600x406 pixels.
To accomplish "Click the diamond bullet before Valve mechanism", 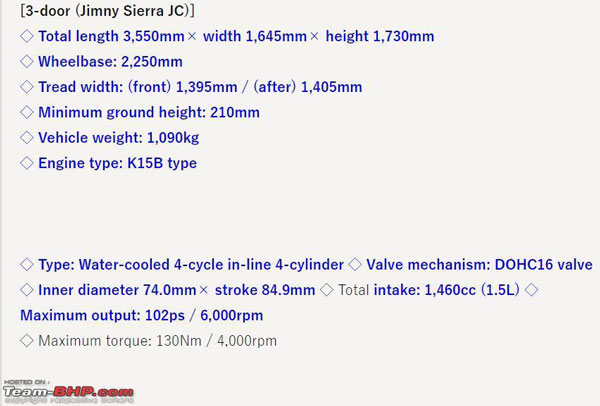I will click(355, 265).
